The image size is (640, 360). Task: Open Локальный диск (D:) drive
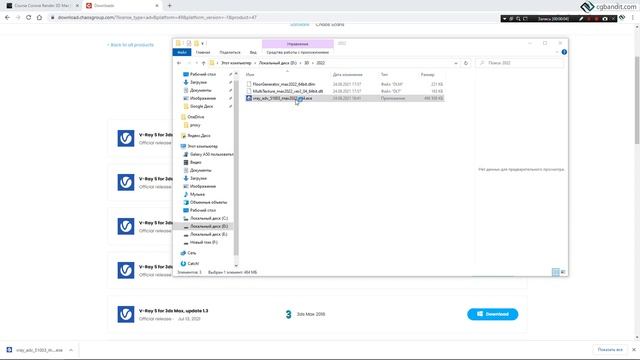coord(209,226)
